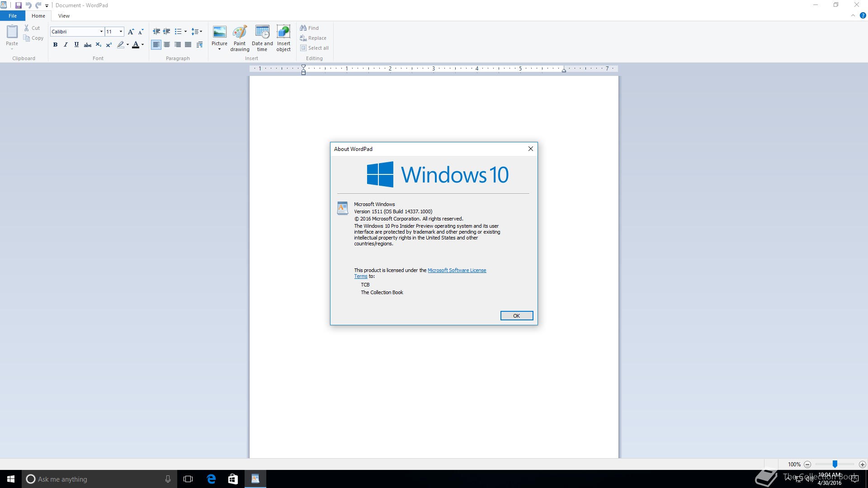Click the Paste clipboard icon
The height and width of the screenshot is (488, 868).
(x=12, y=32)
